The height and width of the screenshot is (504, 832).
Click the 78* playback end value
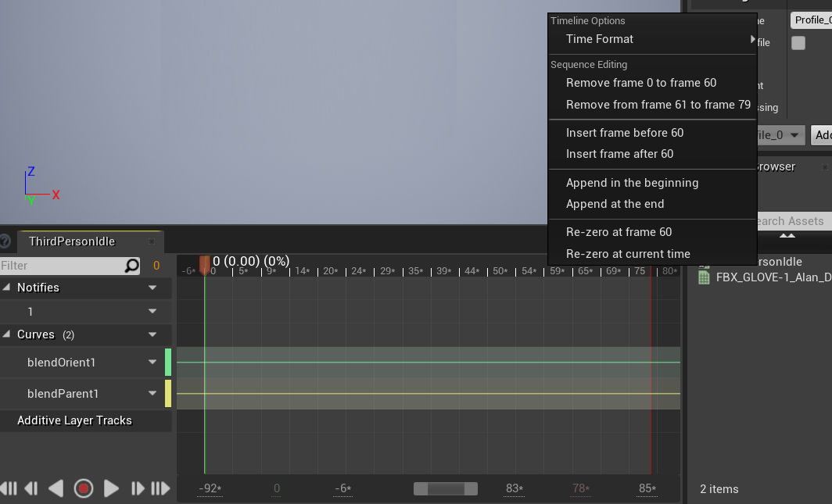pyautogui.click(x=580, y=488)
